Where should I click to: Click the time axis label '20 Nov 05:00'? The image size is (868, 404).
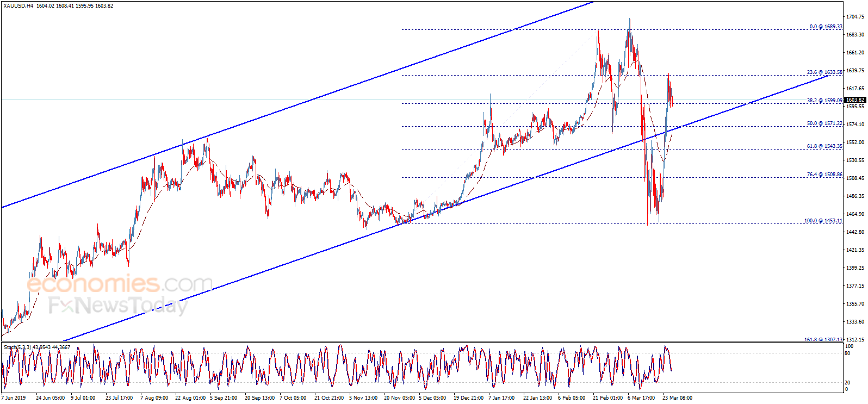click(x=399, y=398)
